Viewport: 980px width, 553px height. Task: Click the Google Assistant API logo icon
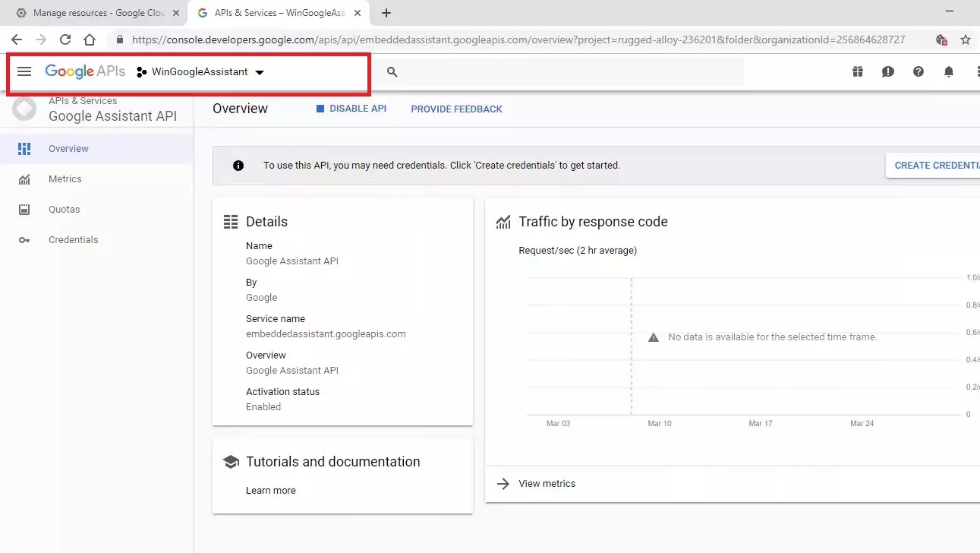coord(24,109)
